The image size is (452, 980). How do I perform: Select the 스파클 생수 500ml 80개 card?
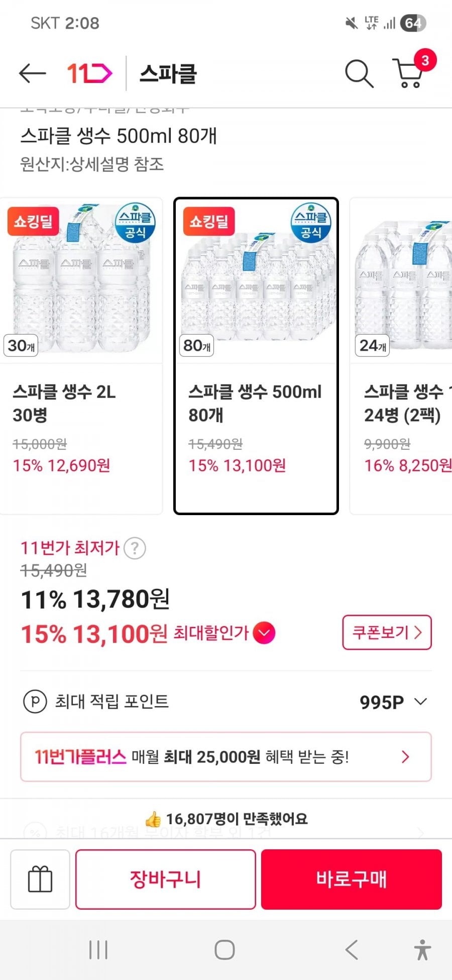pos(256,356)
